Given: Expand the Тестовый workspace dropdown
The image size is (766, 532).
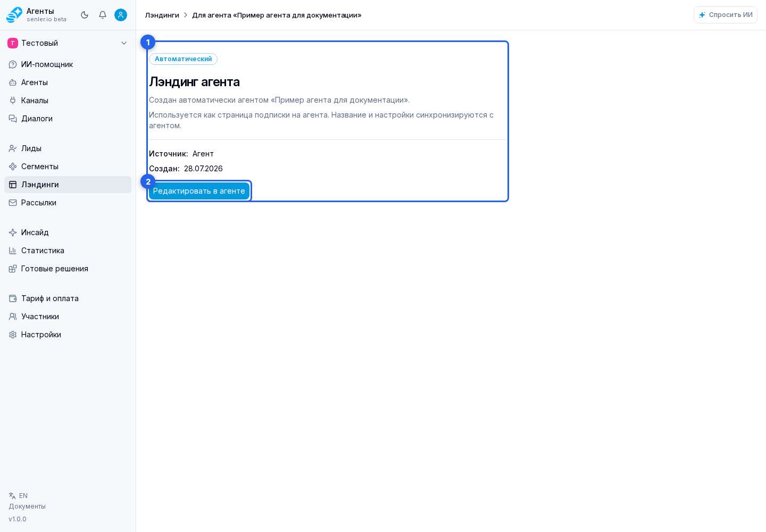Looking at the screenshot, I should click(68, 43).
